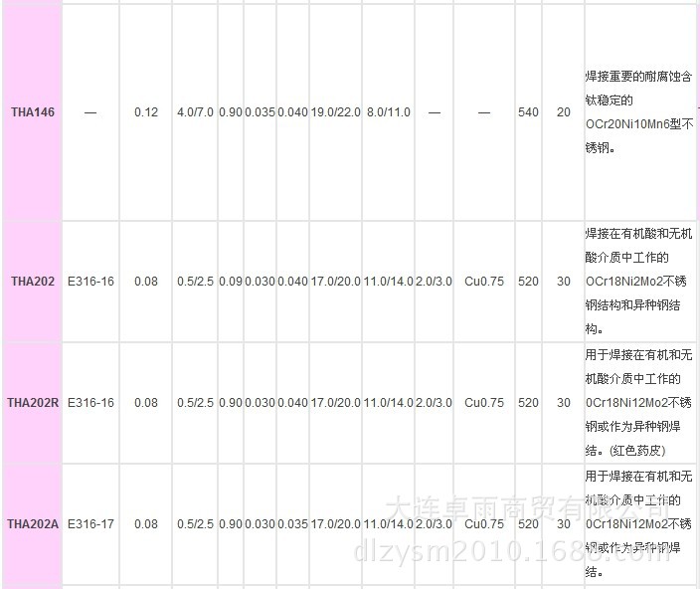Click the 19.0/22.0 value cell
Viewport: 700px width, 589px height.
(335, 112)
